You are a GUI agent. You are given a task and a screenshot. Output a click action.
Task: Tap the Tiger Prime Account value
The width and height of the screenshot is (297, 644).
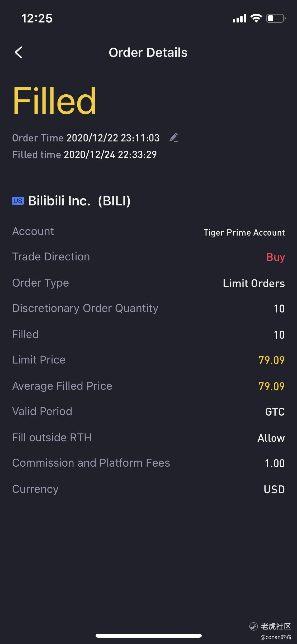point(244,232)
